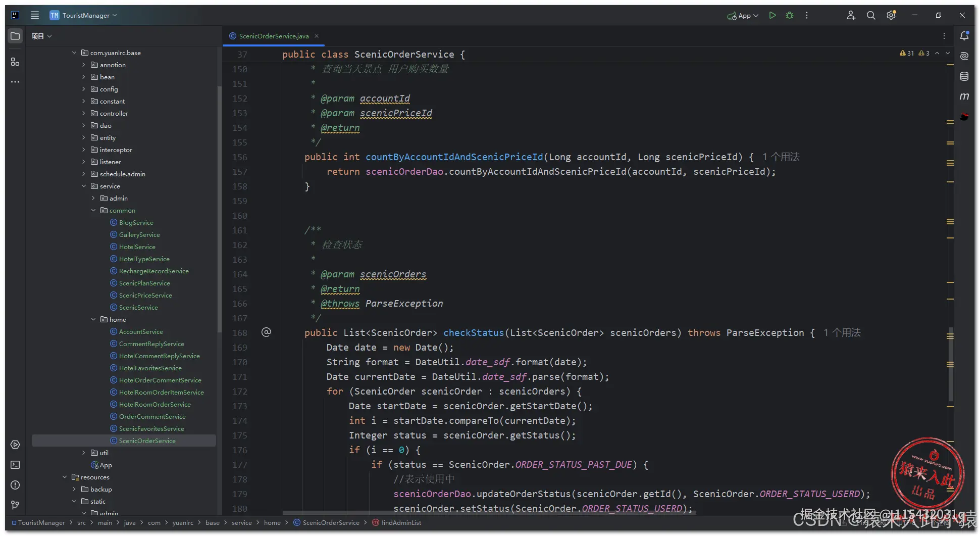Open the Git version control icon
Viewport: 980px width, 536px height.
15,505
